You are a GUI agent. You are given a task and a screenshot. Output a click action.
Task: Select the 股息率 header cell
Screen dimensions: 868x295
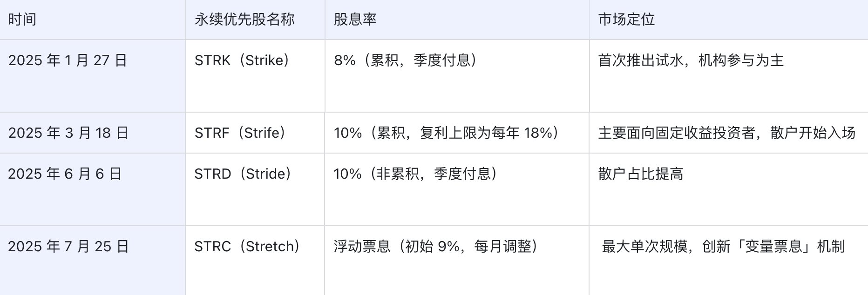pyautogui.click(x=355, y=20)
